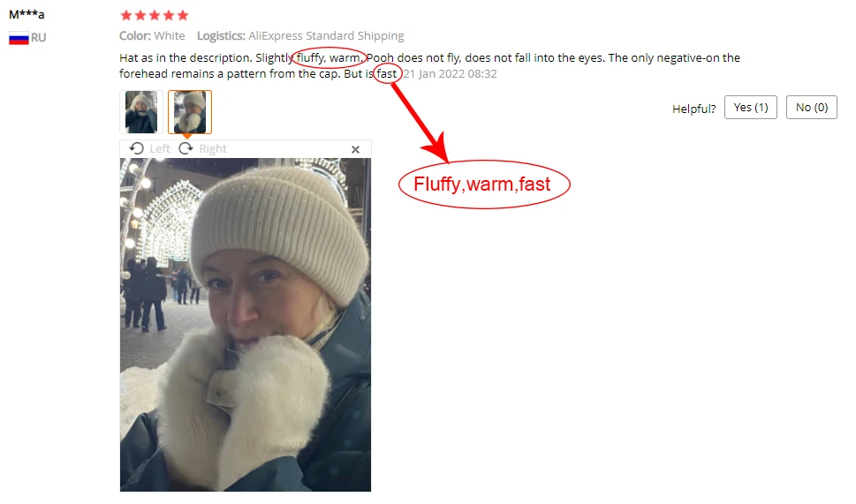Click the Left rotate label

tap(160, 149)
